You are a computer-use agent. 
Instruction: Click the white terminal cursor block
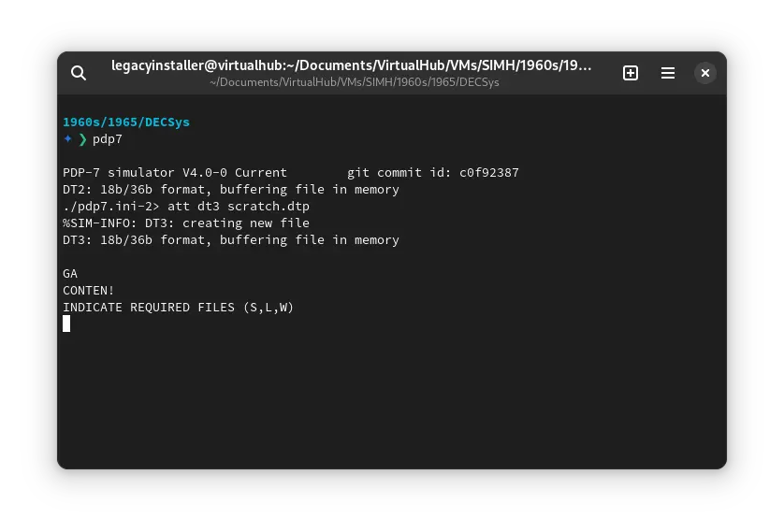[x=66, y=324]
